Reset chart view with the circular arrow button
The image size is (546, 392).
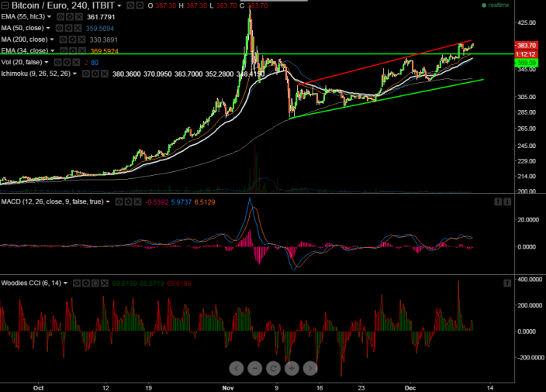tap(273, 368)
